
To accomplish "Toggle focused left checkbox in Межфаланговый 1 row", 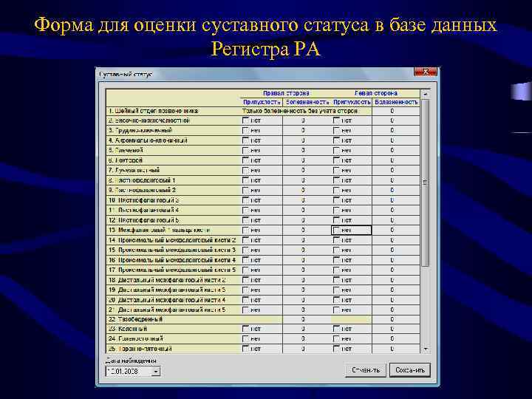I will tap(336, 230).
